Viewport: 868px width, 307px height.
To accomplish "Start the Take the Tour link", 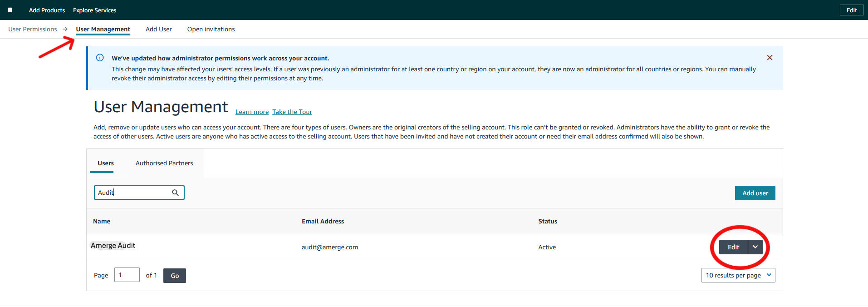I will coord(292,112).
